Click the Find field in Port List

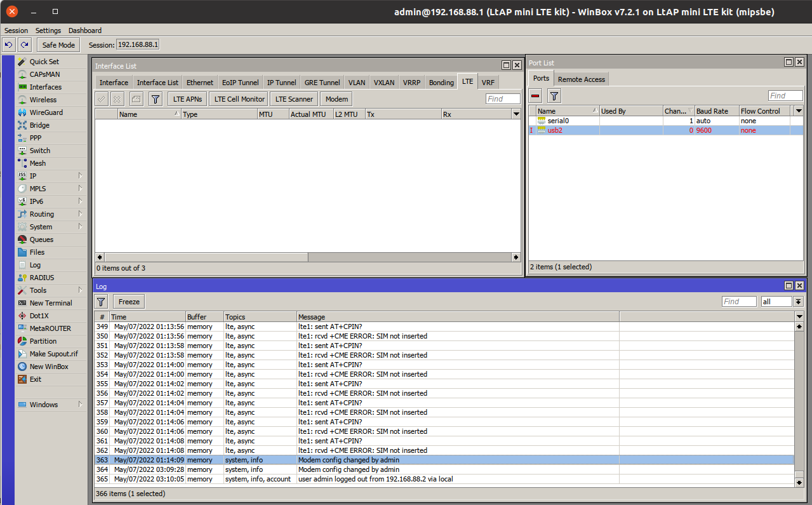pos(785,96)
